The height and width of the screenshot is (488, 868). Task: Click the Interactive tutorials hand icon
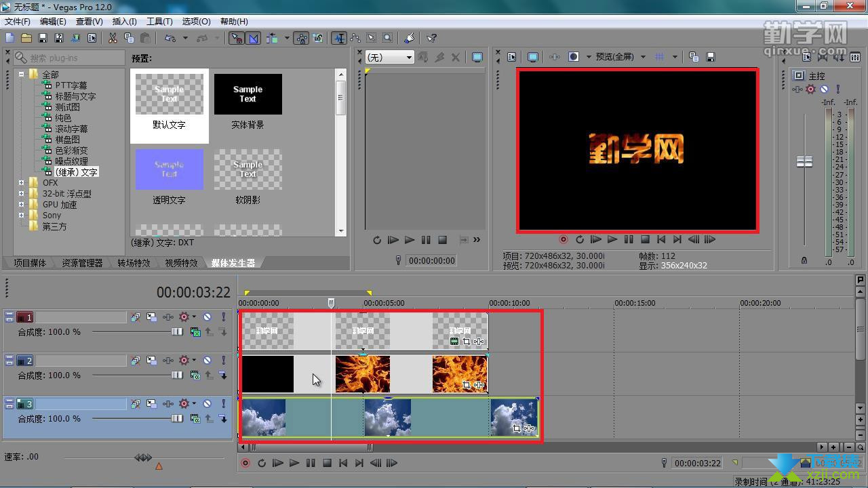point(410,39)
